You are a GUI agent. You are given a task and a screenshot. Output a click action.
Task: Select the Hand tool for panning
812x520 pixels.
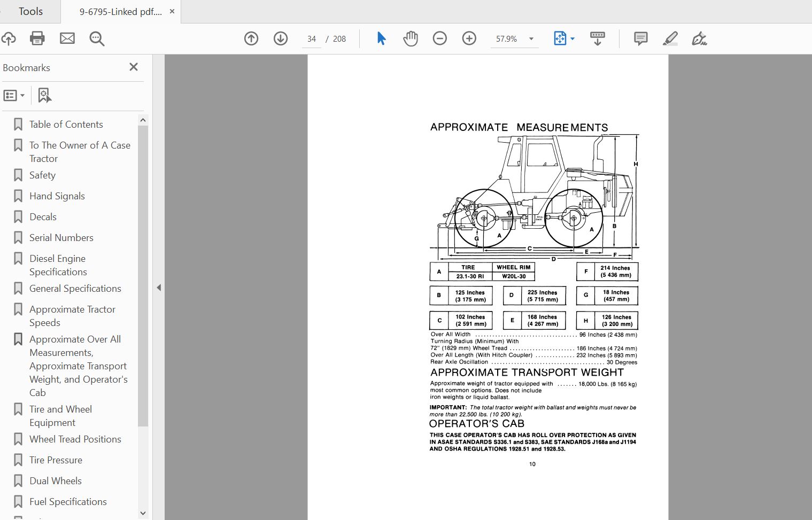point(410,38)
